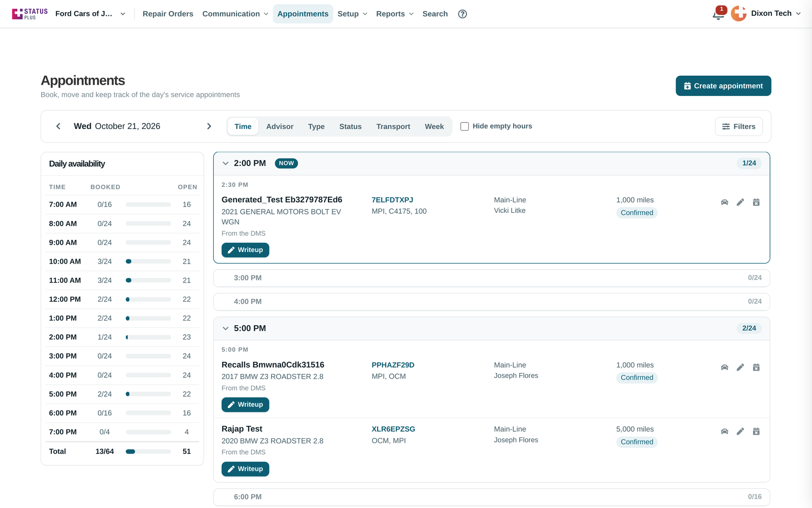This screenshot has width=812, height=508.
Task: Switch to Transport view tab
Action: [393, 126]
